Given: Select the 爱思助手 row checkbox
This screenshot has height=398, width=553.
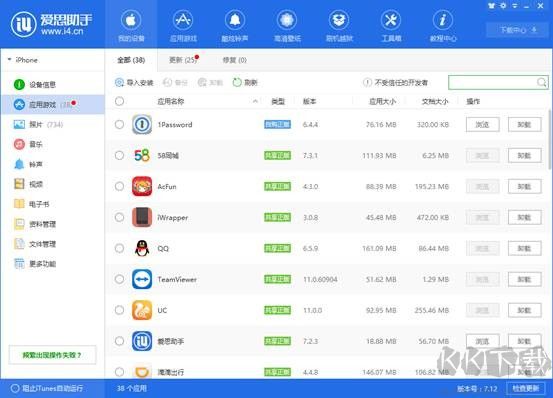Looking at the screenshot, I should [x=120, y=341].
